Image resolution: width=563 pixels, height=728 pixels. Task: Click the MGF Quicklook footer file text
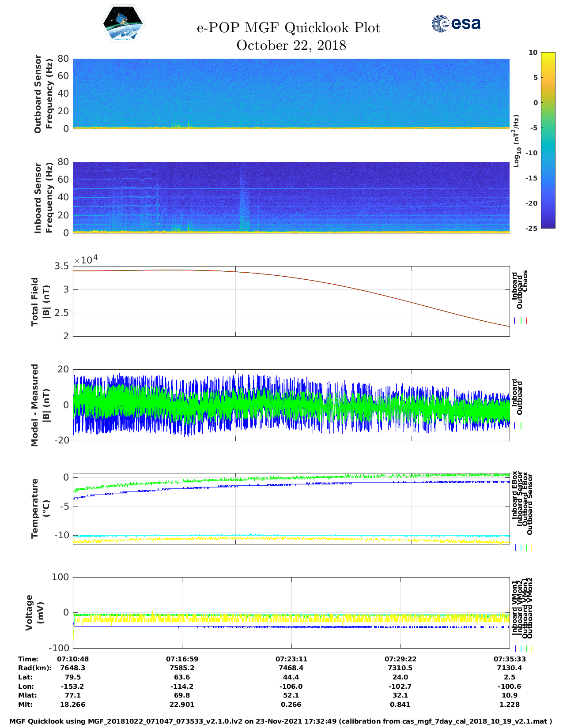pyautogui.click(x=281, y=721)
